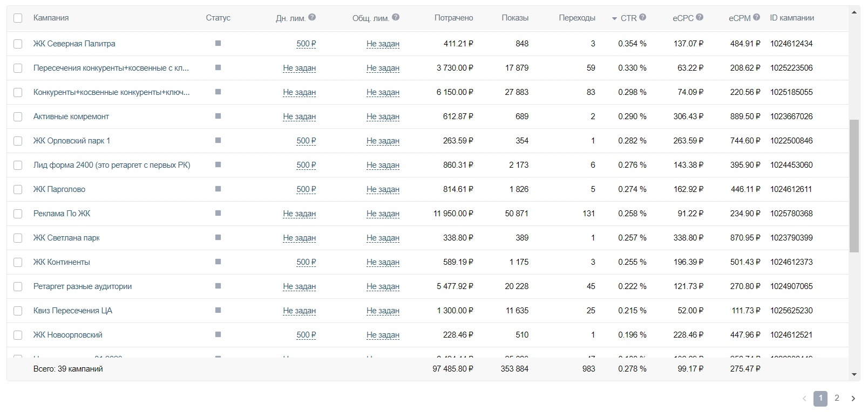Click campaign ID 1025780368
This screenshot has width=868, height=412.
(x=791, y=214)
